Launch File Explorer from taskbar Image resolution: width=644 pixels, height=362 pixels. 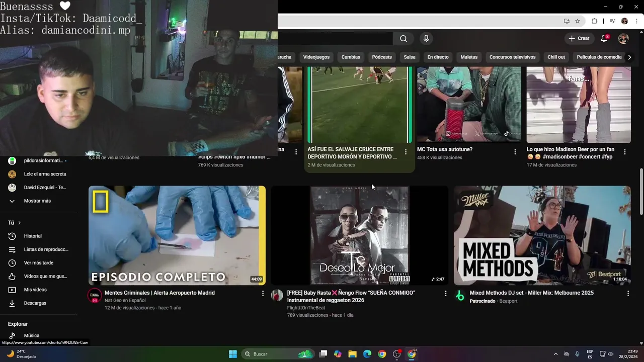(353, 354)
